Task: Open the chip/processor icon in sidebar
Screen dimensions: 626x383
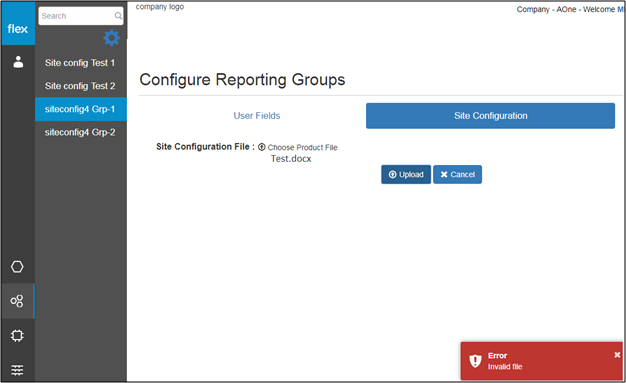Action: pos(17,335)
